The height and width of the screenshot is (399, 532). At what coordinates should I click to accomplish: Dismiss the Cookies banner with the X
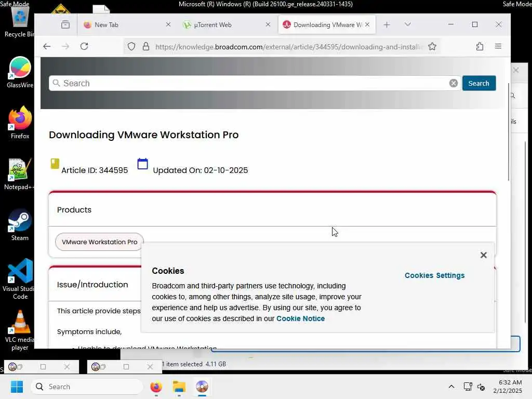484,255
